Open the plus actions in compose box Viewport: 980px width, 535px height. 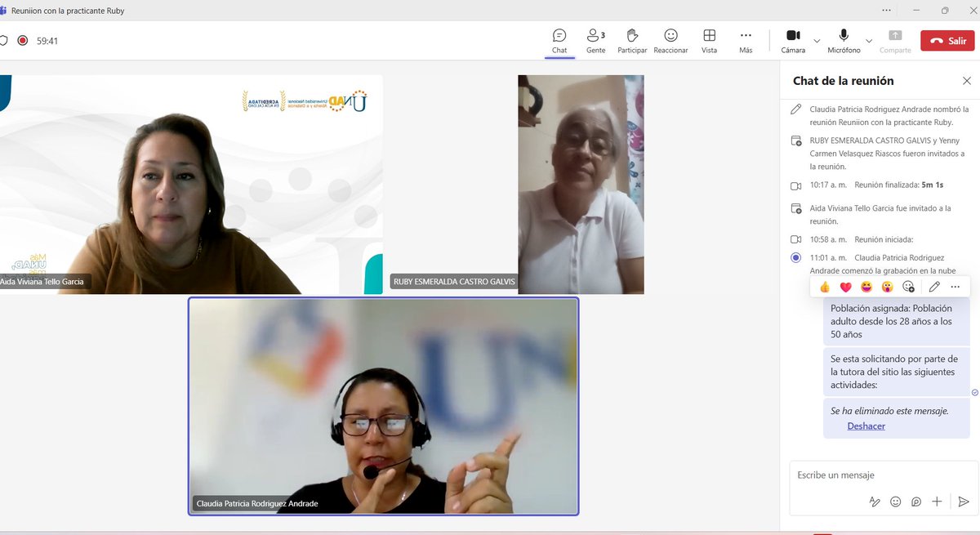click(937, 502)
